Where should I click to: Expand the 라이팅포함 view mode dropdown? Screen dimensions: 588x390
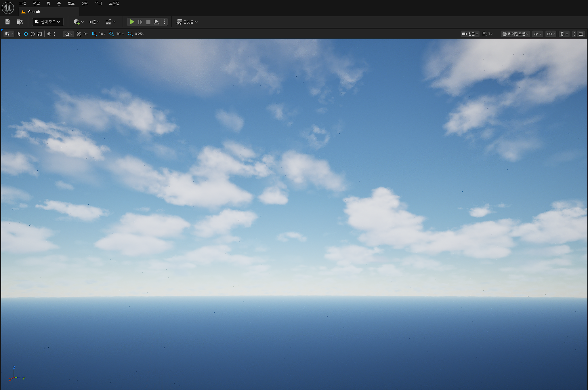515,34
